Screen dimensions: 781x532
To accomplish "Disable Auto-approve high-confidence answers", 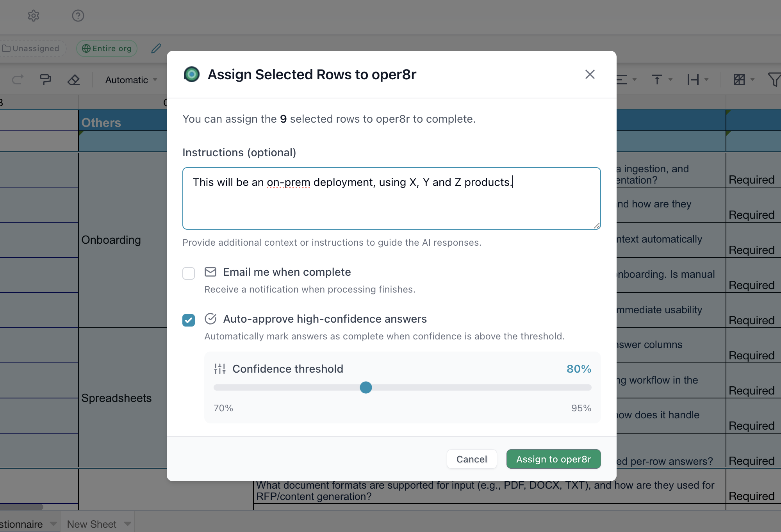I will (x=189, y=320).
